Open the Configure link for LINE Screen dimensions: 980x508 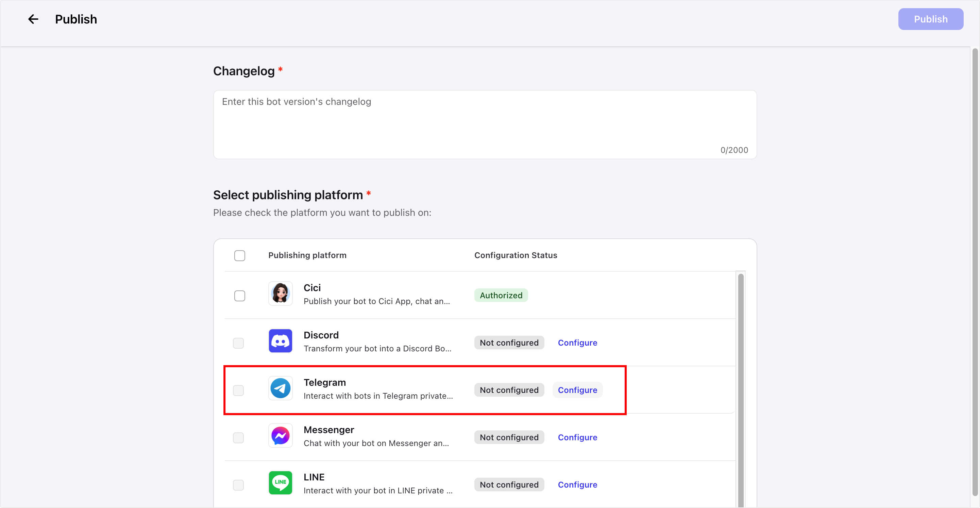point(577,485)
